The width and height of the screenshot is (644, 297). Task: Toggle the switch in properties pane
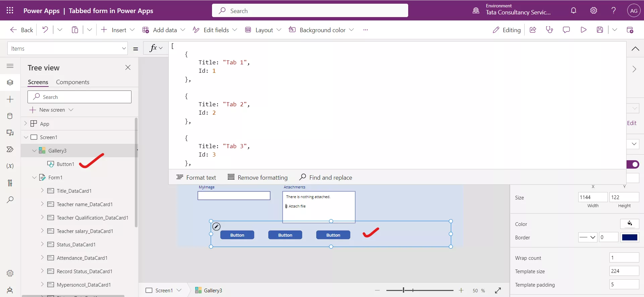coord(633,164)
